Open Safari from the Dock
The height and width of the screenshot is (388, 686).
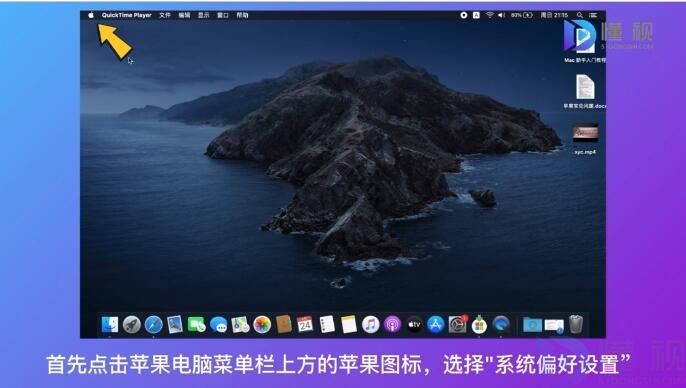154,325
